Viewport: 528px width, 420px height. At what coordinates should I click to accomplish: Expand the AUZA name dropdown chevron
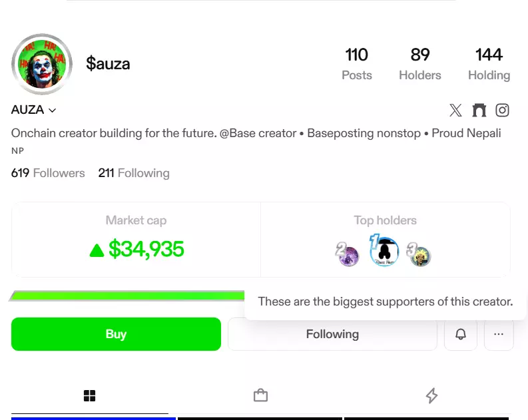(x=53, y=110)
